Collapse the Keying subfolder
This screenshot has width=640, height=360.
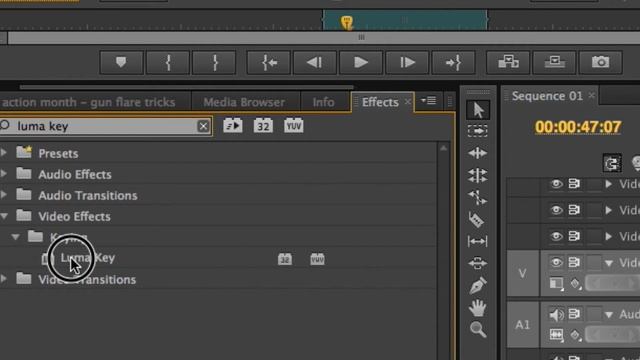tap(16, 237)
